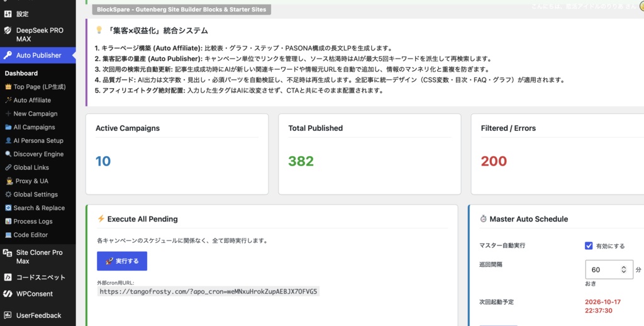Viewport: 644px width, 326px height.
Task: Click the Site Cloner Pro Max icon
Action: (x=8, y=253)
